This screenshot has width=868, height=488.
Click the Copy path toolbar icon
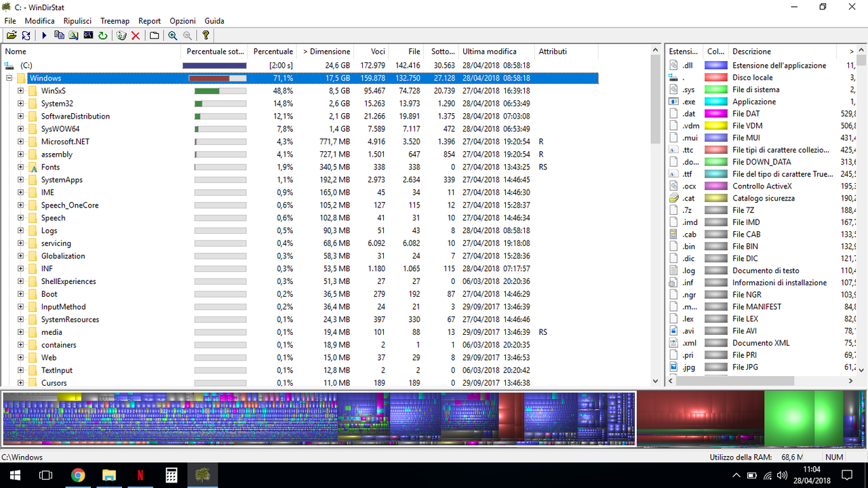[59, 35]
